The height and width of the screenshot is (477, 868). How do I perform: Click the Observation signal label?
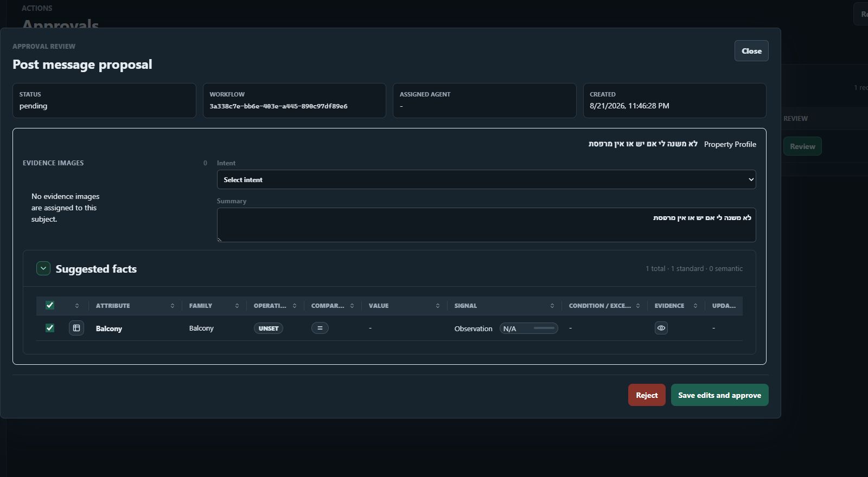click(473, 328)
